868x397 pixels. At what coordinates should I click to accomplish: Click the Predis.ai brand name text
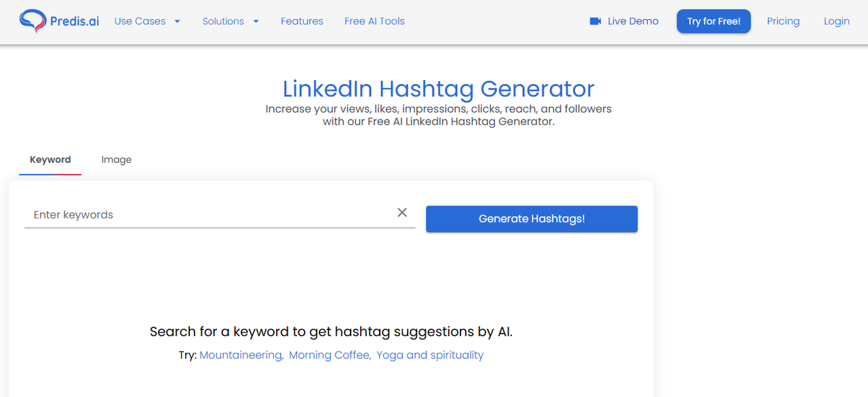point(75,21)
